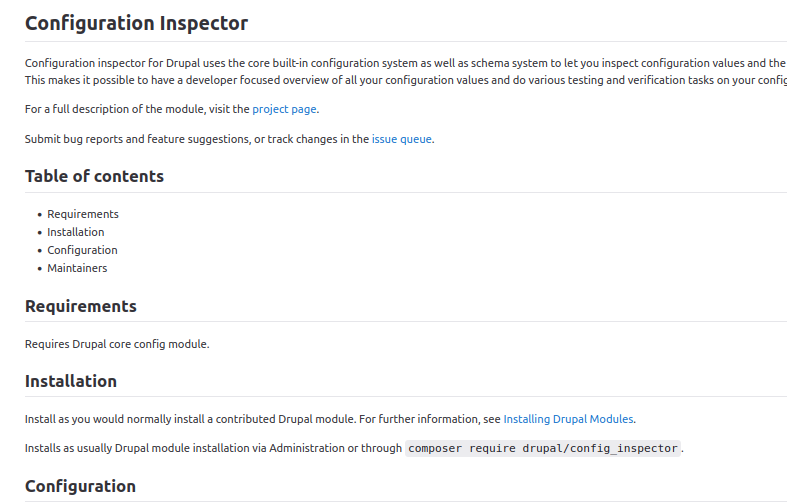Follow the "issue queue" link
This screenshot has height=503, width=787.
[x=402, y=139]
